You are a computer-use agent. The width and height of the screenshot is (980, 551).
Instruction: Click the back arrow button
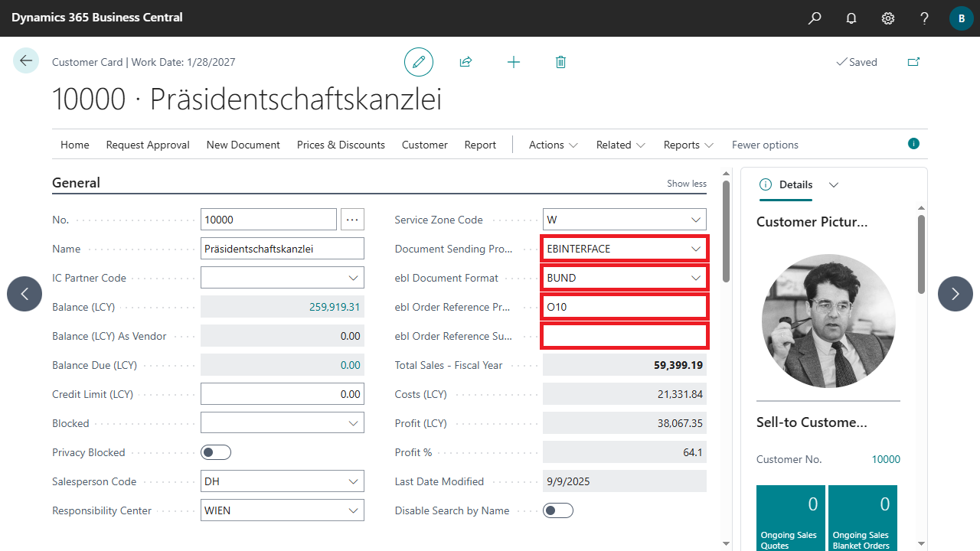pyautogui.click(x=26, y=61)
